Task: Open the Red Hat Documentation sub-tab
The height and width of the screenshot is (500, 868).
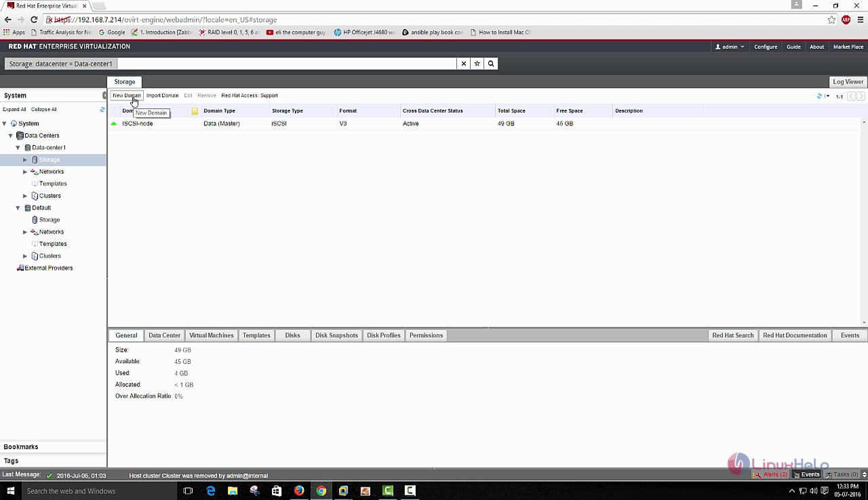Action: [x=795, y=335]
